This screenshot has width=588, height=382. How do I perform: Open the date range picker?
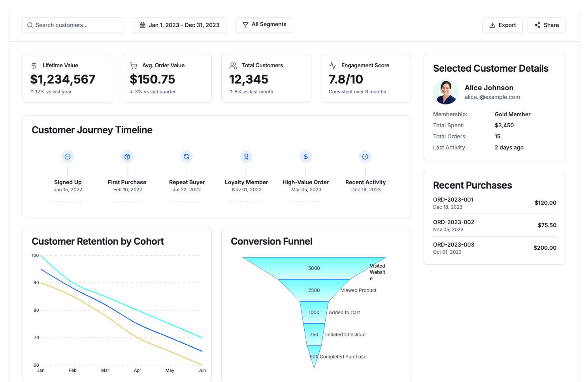point(179,25)
